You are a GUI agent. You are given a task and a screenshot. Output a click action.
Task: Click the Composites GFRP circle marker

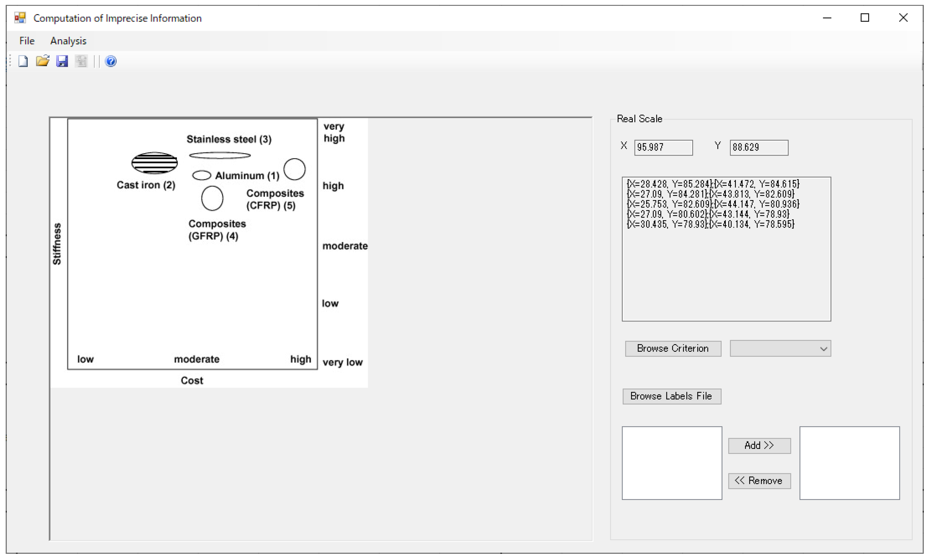[212, 198]
